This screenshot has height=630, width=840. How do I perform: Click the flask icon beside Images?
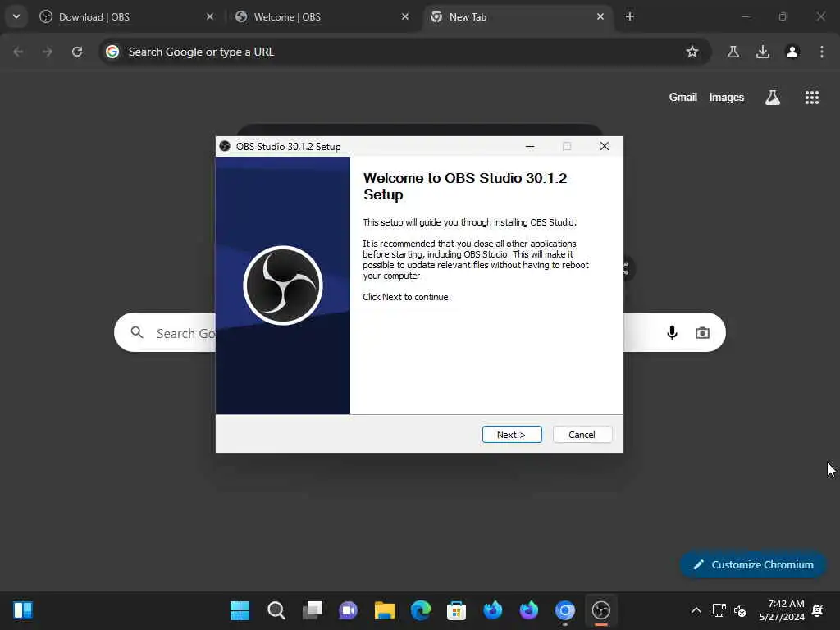tap(773, 98)
